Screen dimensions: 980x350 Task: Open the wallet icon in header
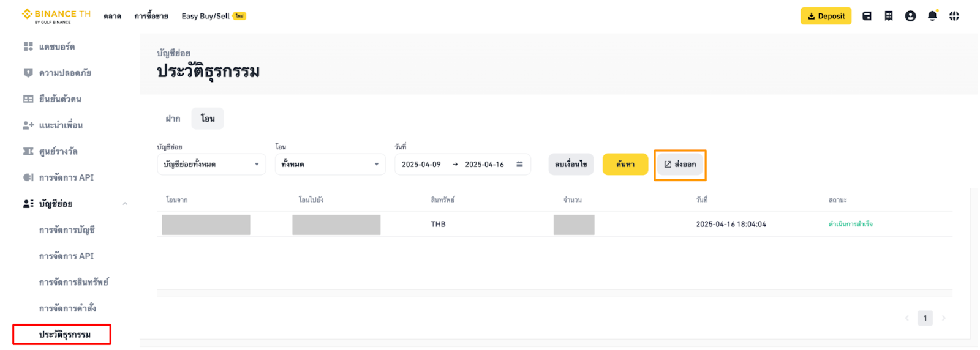[867, 16]
